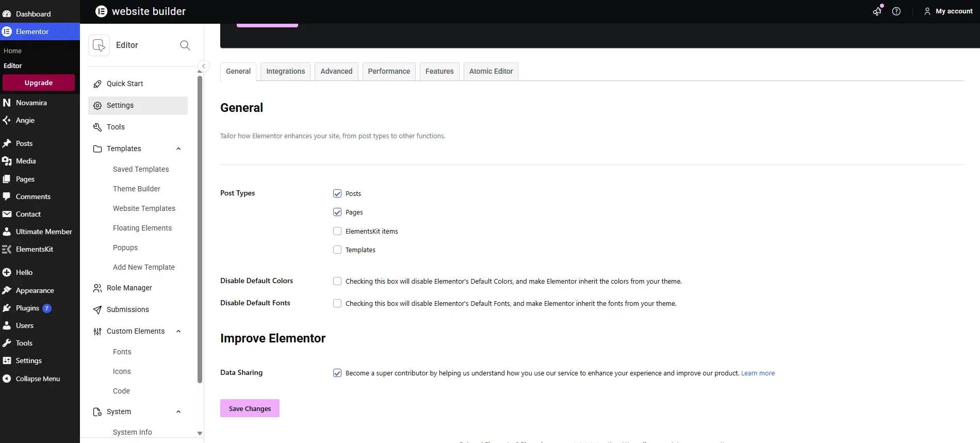The height and width of the screenshot is (443, 980).
Task: Check the Disable Default Colors box
Action: point(337,281)
